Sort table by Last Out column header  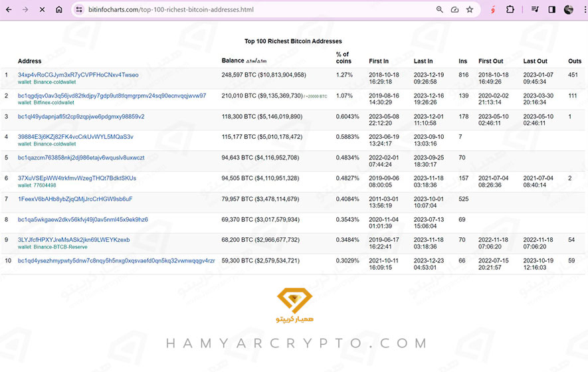(x=535, y=61)
